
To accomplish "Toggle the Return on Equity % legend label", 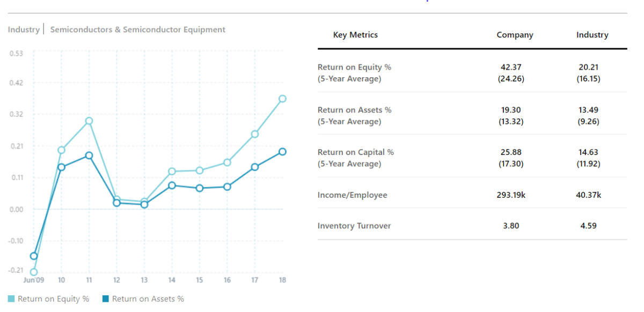I will tap(53, 299).
